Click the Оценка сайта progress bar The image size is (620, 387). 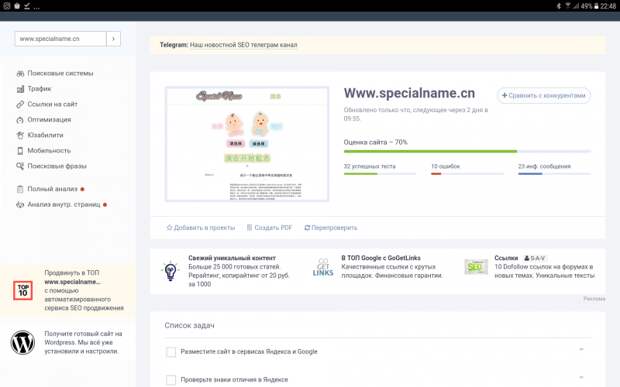tap(467, 151)
